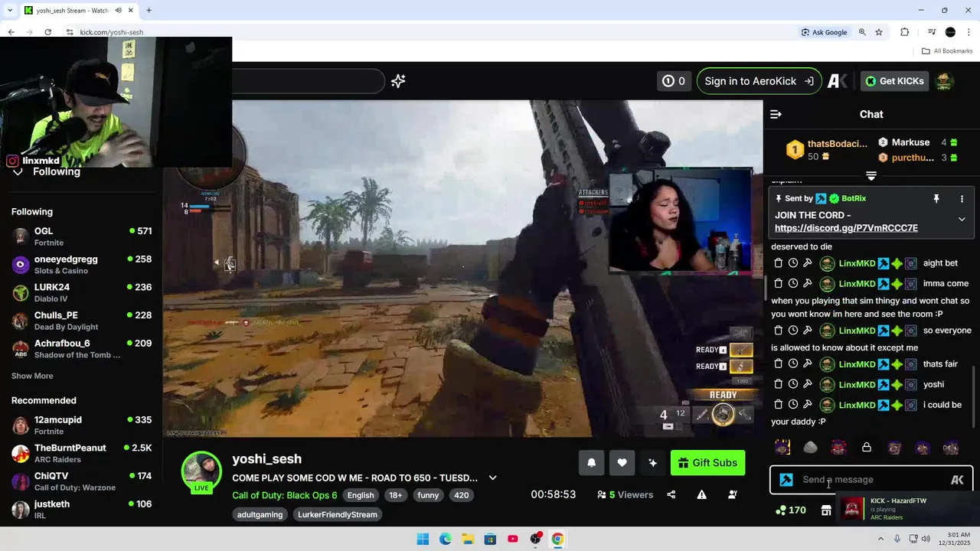Open Ask Google in the address bar
Screen dimensions: 980x551
824,32
